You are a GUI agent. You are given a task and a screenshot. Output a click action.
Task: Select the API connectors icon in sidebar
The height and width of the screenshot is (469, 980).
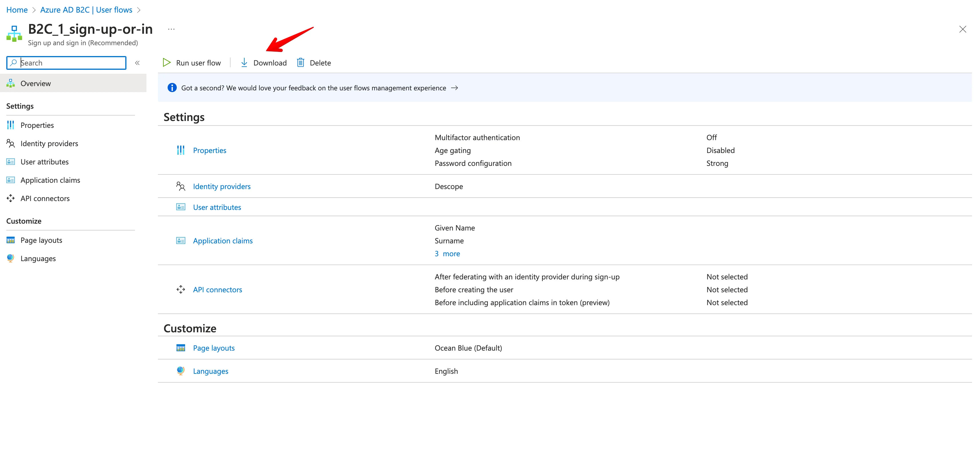[x=10, y=198]
